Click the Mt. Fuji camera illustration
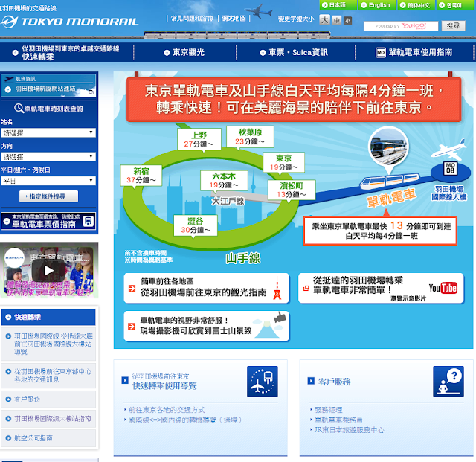Screen dimensions: 476x462 [269, 326]
